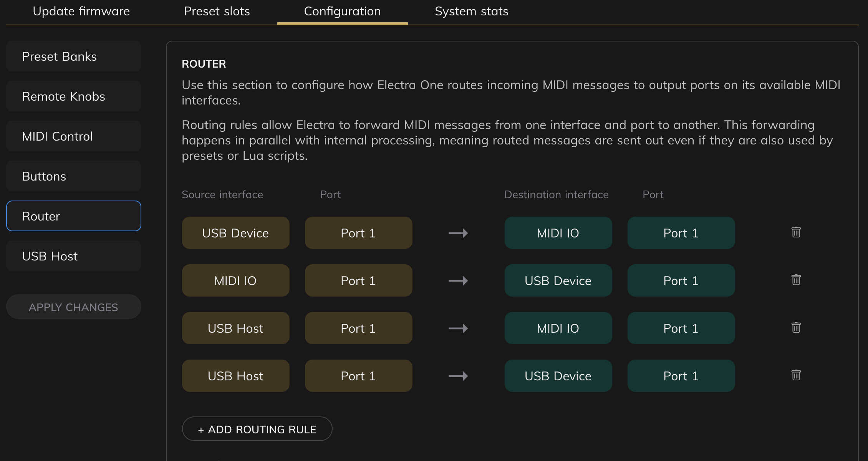Delete the USB Host to USB Device routing rule

click(796, 375)
